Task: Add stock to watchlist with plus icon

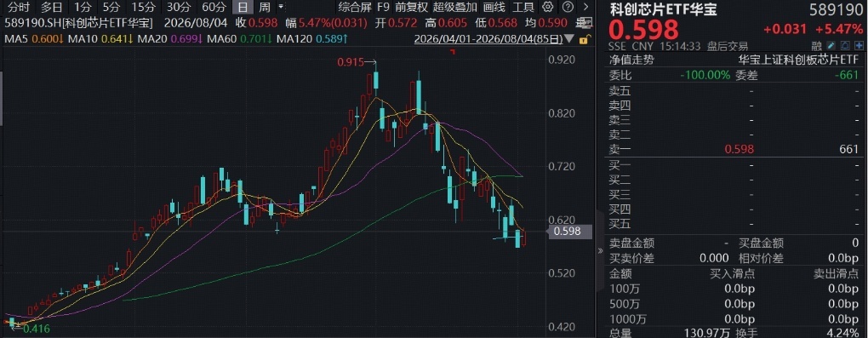Action: [859, 45]
